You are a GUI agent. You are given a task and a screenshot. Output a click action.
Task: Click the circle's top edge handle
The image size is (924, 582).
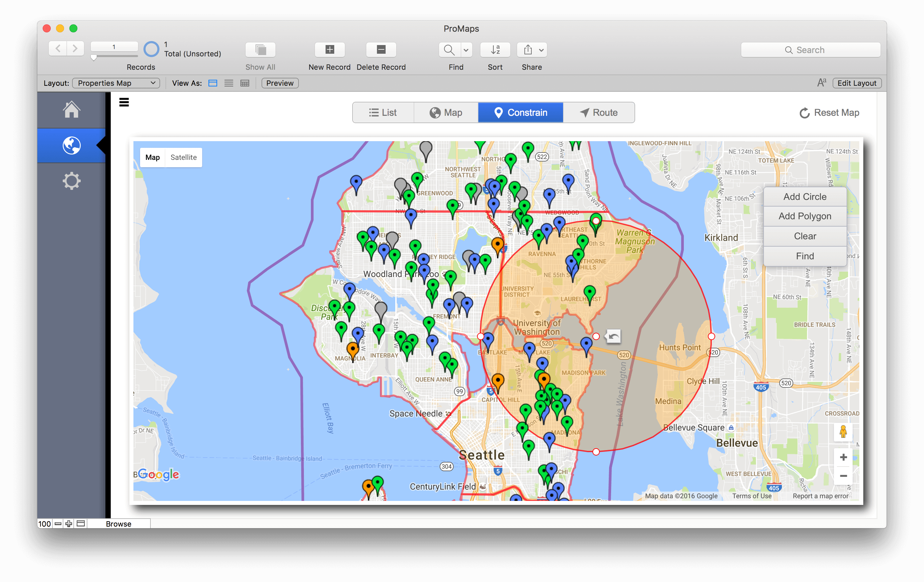coord(596,221)
